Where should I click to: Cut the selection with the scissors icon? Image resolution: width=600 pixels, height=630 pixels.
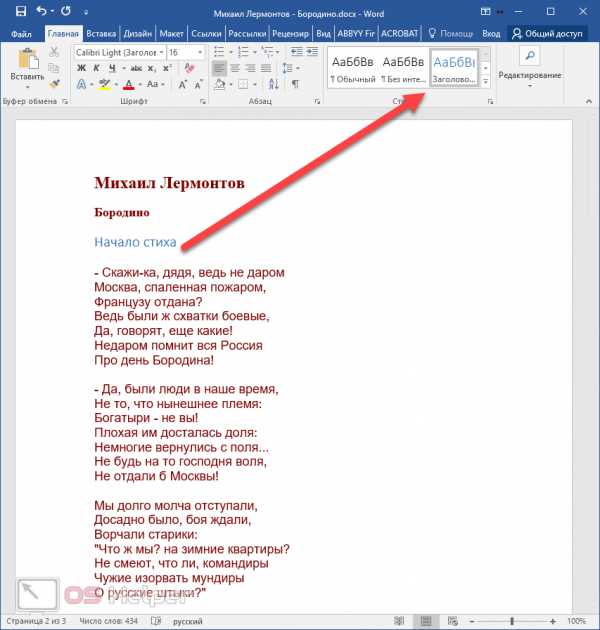tap(53, 52)
